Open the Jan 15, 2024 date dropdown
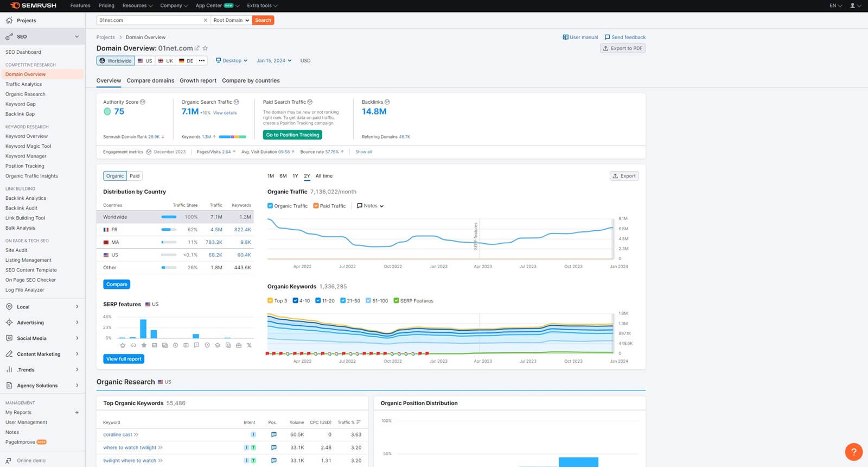 [x=274, y=61]
